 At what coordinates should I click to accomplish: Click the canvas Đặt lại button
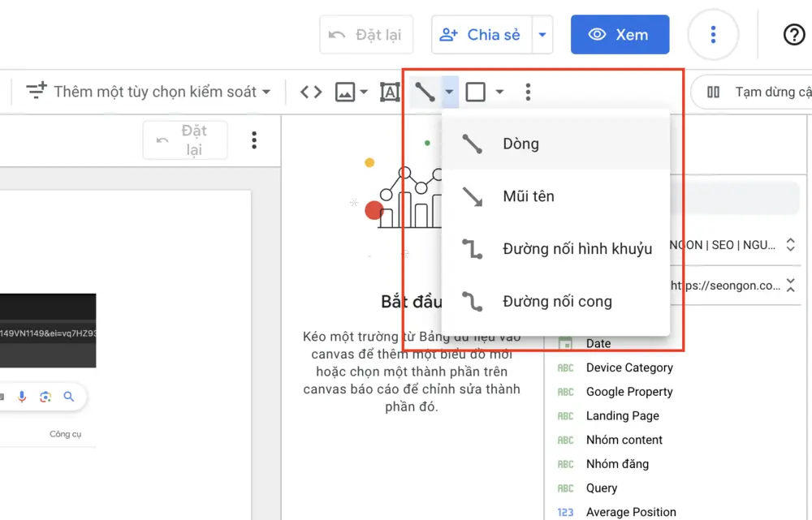[185, 140]
